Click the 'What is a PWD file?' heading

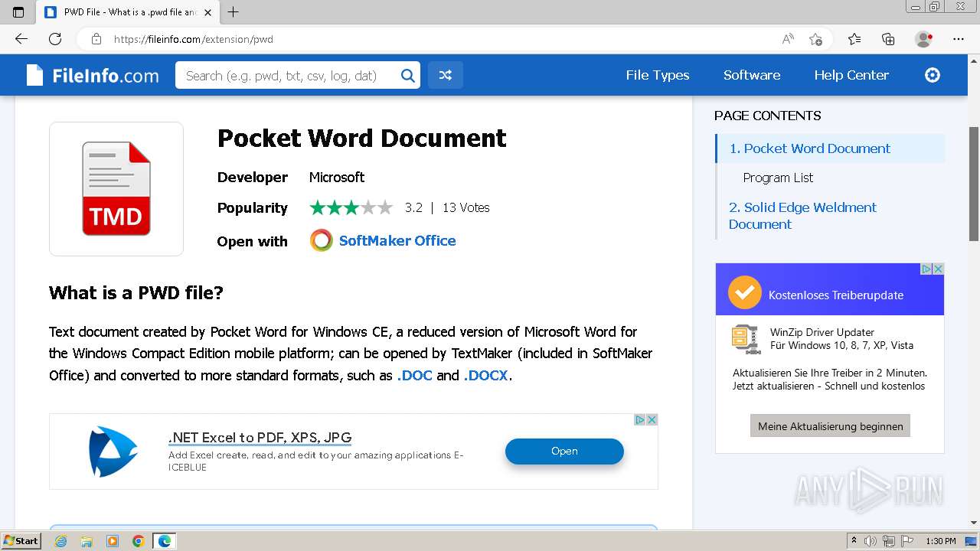click(136, 292)
